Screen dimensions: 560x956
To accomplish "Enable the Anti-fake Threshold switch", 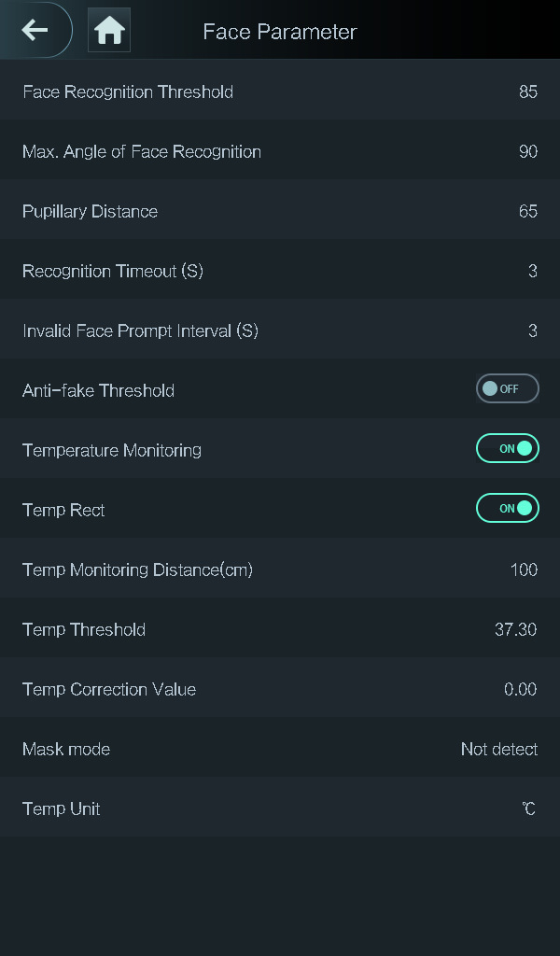I will pyautogui.click(x=507, y=389).
